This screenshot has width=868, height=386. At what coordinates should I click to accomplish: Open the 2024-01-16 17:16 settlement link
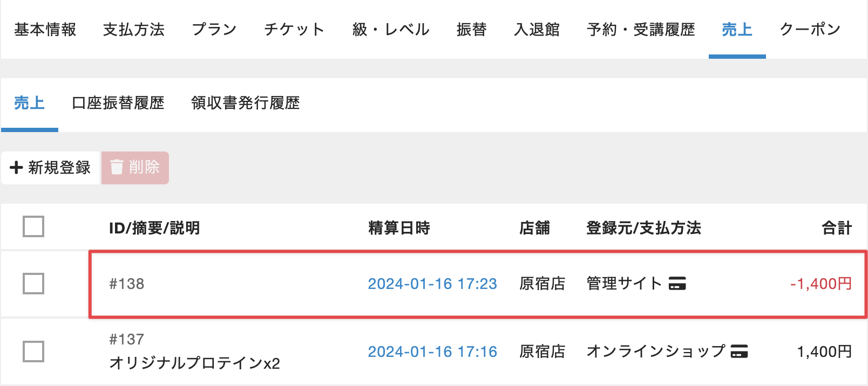tap(432, 351)
